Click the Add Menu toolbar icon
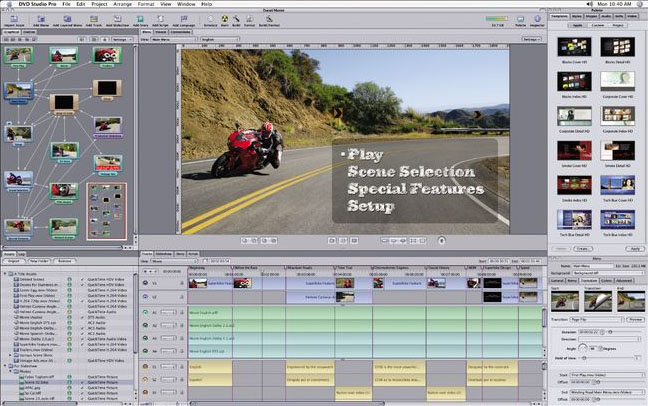The width and height of the screenshot is (648, 406). coord(41,19)
